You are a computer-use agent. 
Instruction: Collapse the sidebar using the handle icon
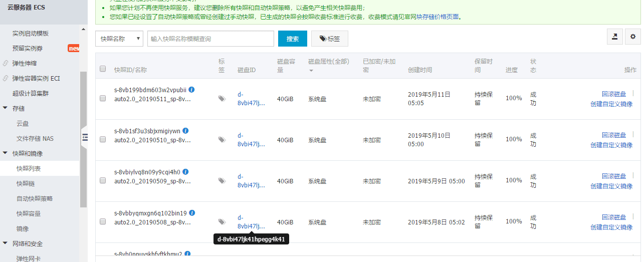coord(85,137)
